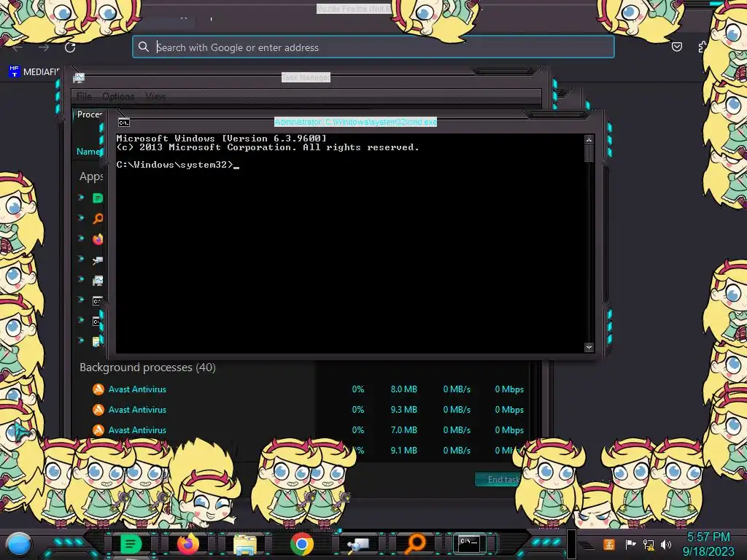This screenshot has height=560, width=747.
Task: Sort by the Name column header
Action: tap(88, 152)
